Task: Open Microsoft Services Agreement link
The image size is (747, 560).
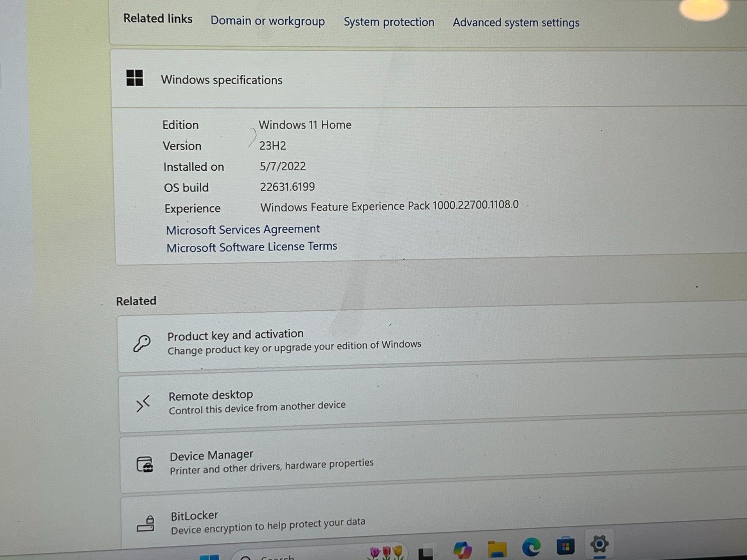Action: [243, 230]
